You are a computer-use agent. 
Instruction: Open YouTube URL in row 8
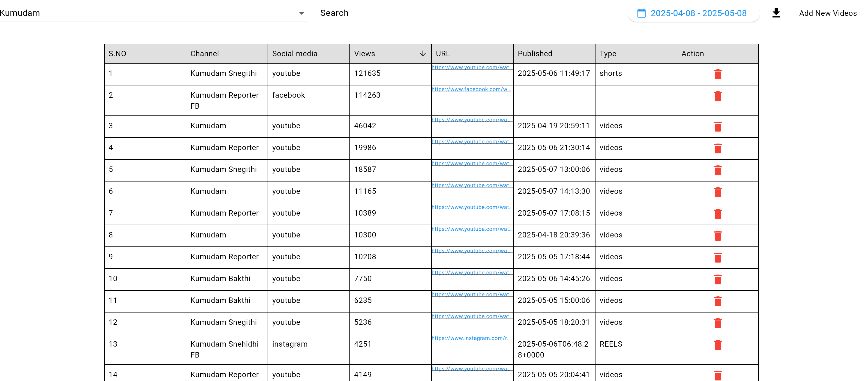pyautogui.click(x=472, y=229)
